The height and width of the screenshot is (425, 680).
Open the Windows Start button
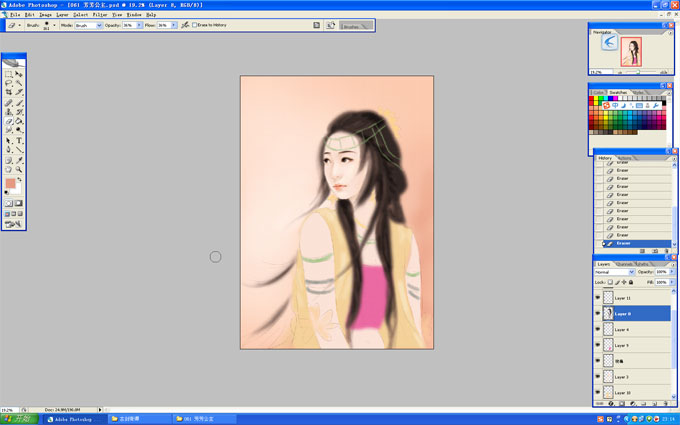coord(19,419)
